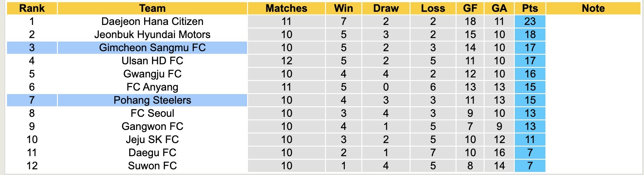Image resolution: width=644 pixels, height=175 pixels.
Task: Open Daejeon Hana Citizen team name
Action: click(152, 21)
